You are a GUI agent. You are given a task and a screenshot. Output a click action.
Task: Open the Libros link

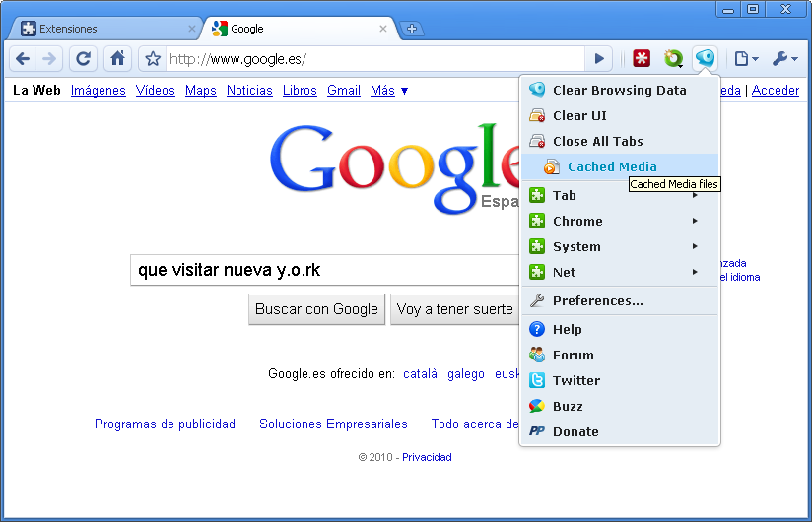click(300, 90)
